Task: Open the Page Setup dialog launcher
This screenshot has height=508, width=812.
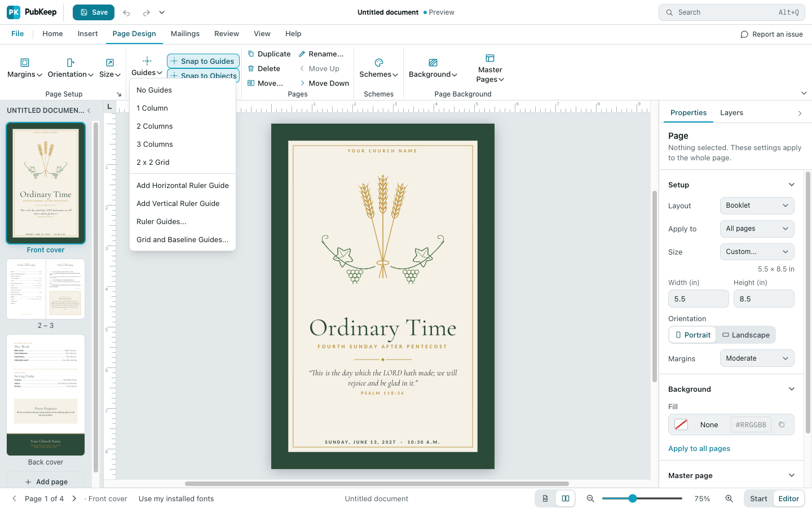Action: (x=119, y=94)
